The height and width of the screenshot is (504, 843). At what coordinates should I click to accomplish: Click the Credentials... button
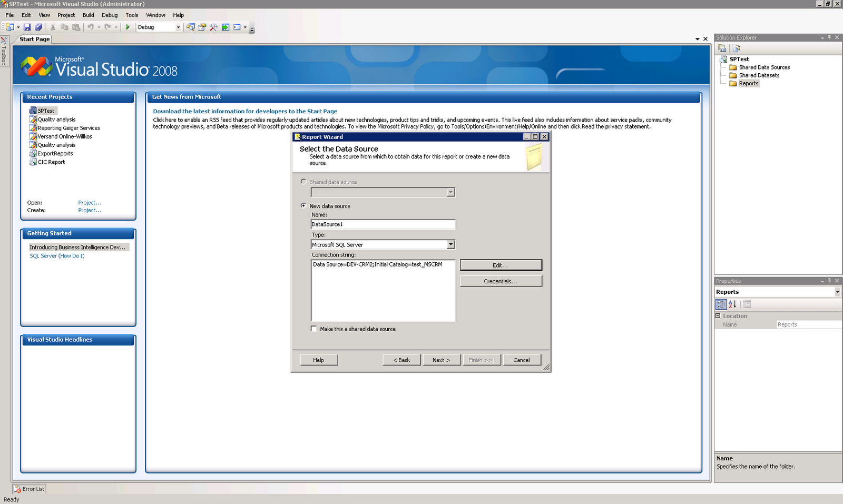(501, 281)
